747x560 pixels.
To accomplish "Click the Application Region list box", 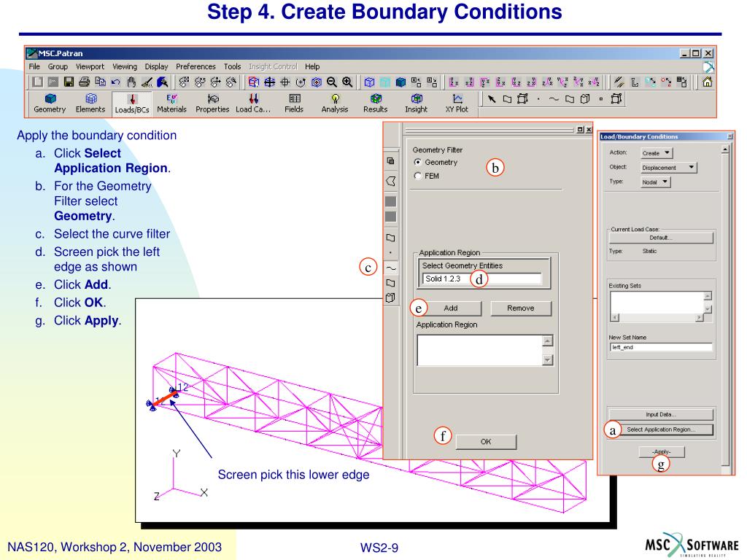I will 480,351.
